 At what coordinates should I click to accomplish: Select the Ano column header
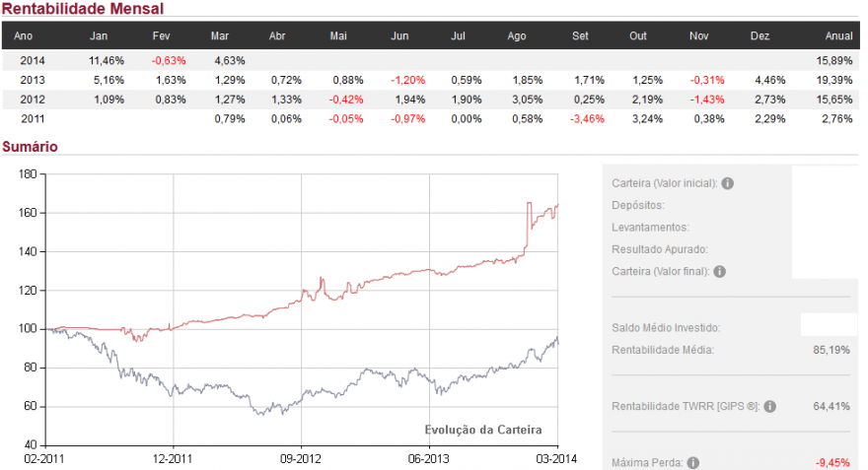(24, 35)
